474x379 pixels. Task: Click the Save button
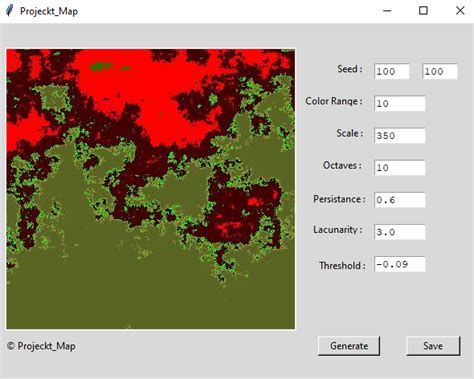pyautogui.click(x=433, y=346)
